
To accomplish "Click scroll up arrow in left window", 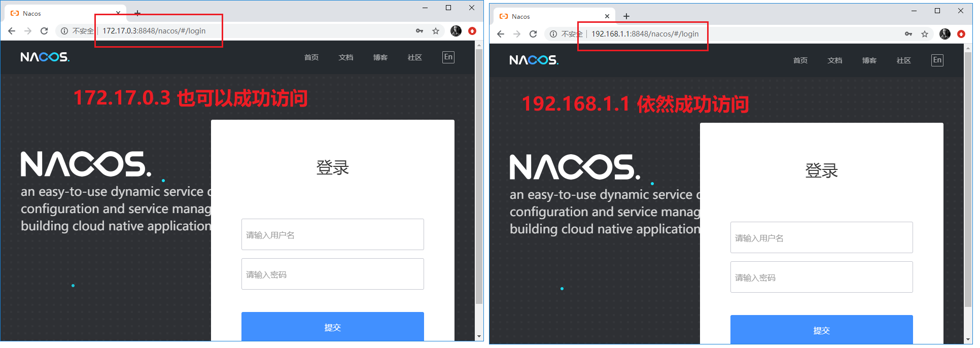I will point(479,45).
